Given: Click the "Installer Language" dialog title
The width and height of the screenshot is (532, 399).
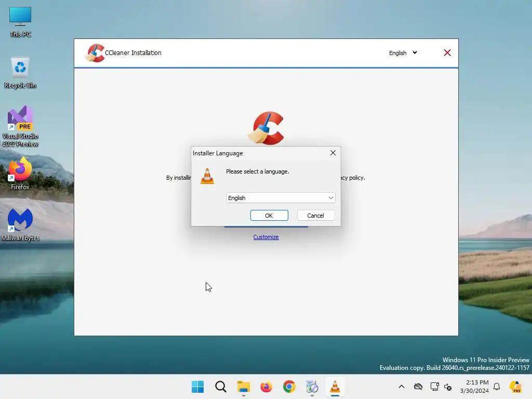Looking at the screenshot, I should click(218, 153).
